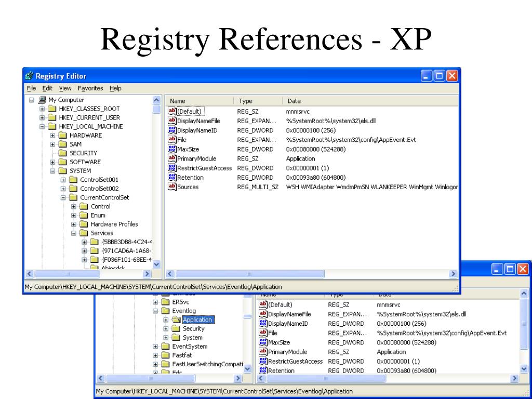Click the {5BBB3DB8-4C24 folder icon

pyautogui.click(x=95, y=242)
